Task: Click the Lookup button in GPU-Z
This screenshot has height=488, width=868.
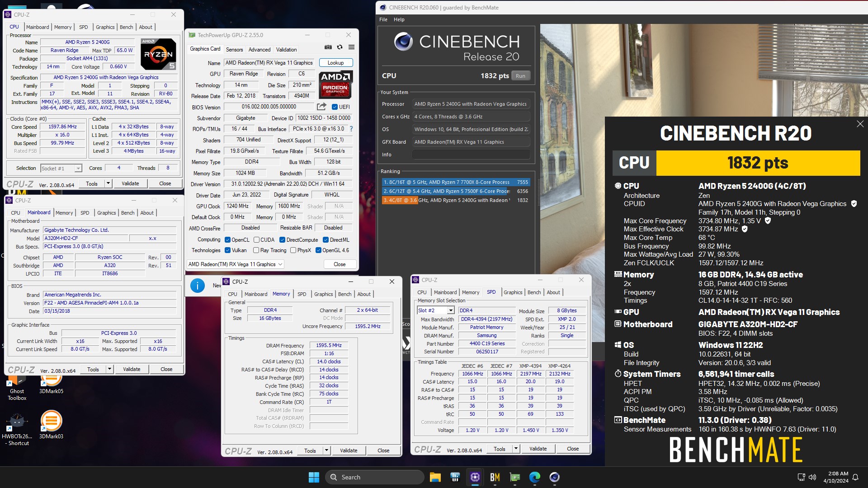Action: pyautogui.click(x=335, y=63)
